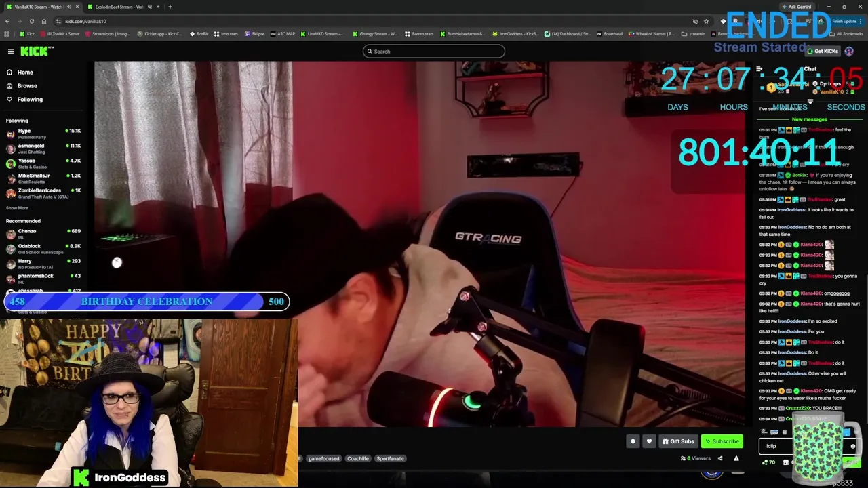Click the Gift Subs button

678,441
